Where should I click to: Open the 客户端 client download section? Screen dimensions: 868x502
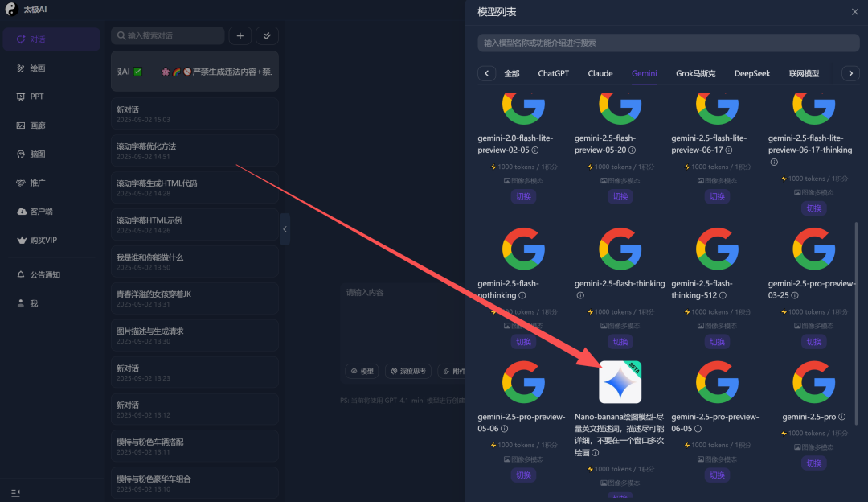click(x=51, y=211)
